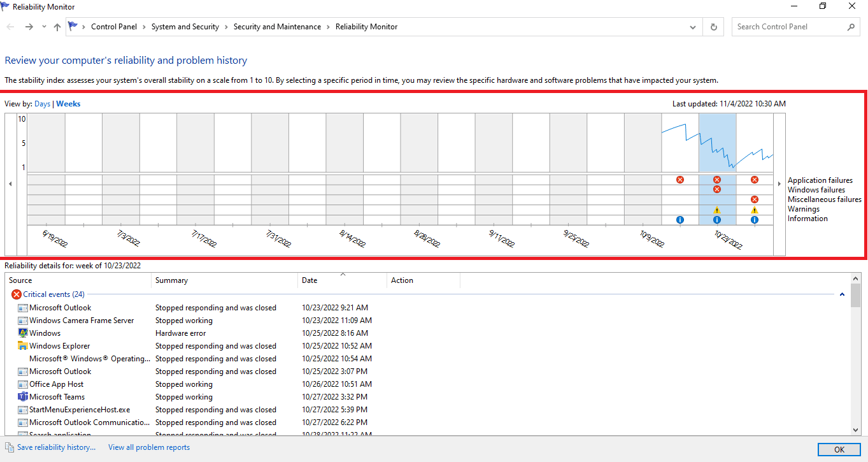Viewport: 868px width, 462px height.
Task: Open the recent locations dropdown beside the forward button
Action: point(43,26)
